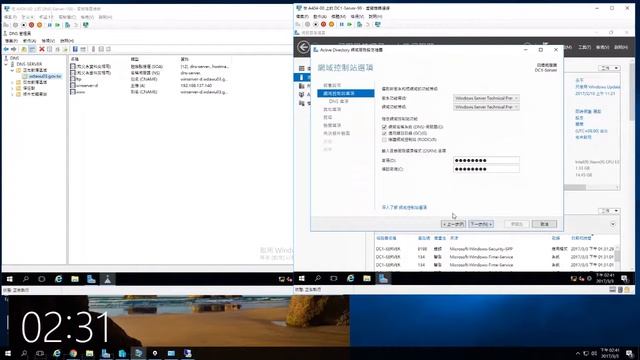Screen dimensions: 640x360
Task: Click Checkpoint icon in DNS-Server VM toolbar
Action: (68, 25)
